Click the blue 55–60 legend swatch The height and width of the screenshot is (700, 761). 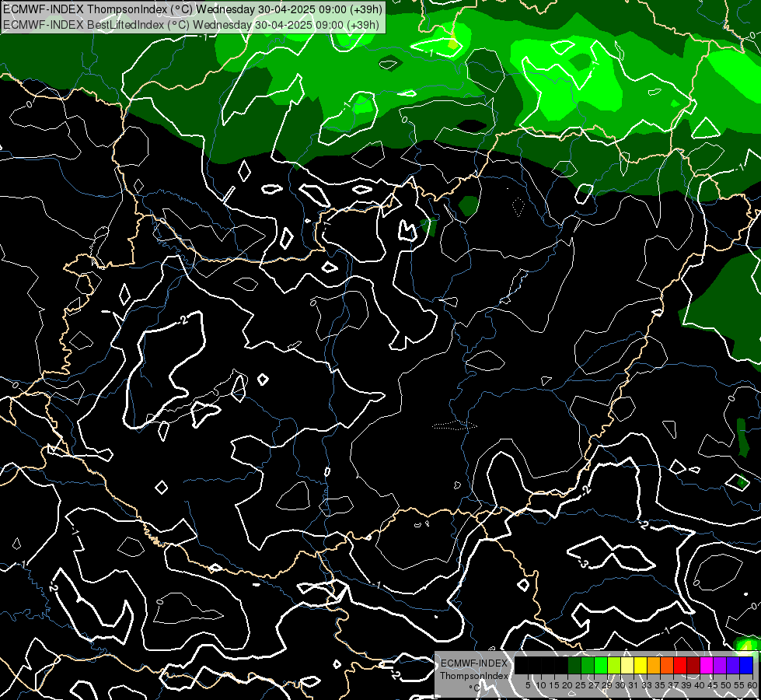(x=747, y=665)
